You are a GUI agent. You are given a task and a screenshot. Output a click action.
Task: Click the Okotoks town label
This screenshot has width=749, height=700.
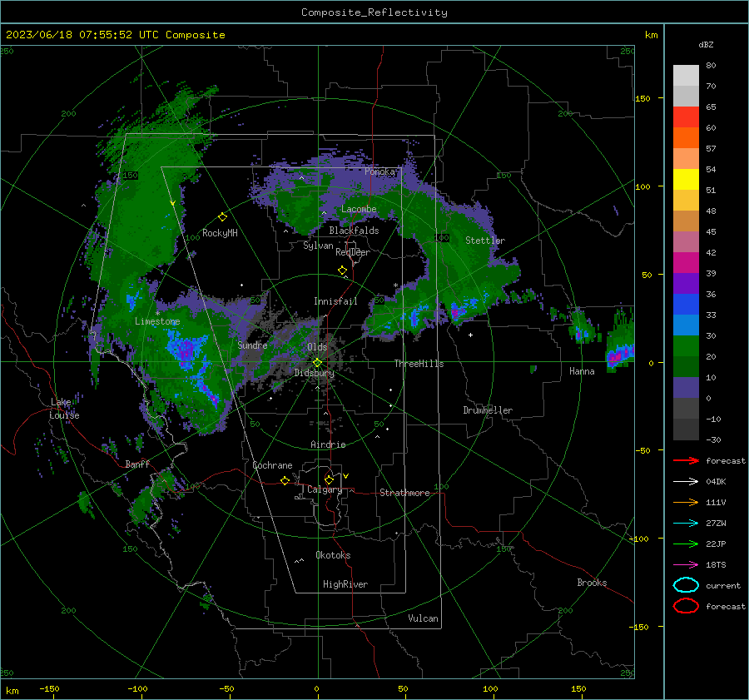click(333, 555)
